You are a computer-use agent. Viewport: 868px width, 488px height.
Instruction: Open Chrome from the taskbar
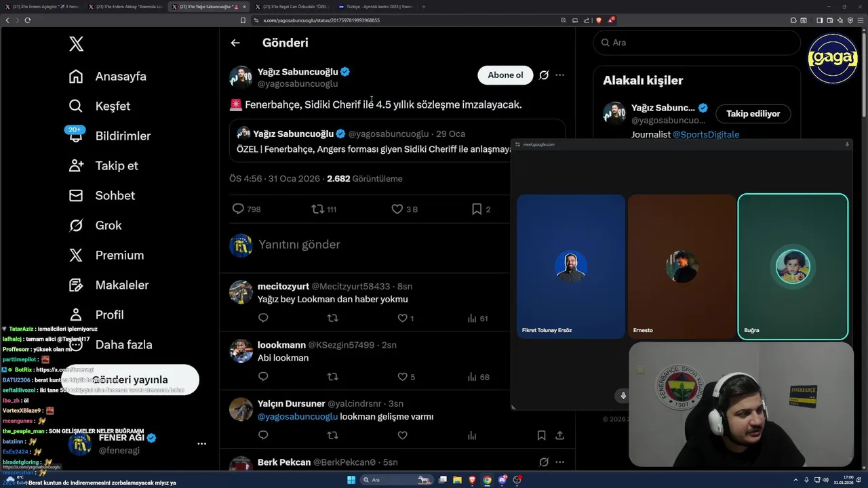(x=488, y=480)
